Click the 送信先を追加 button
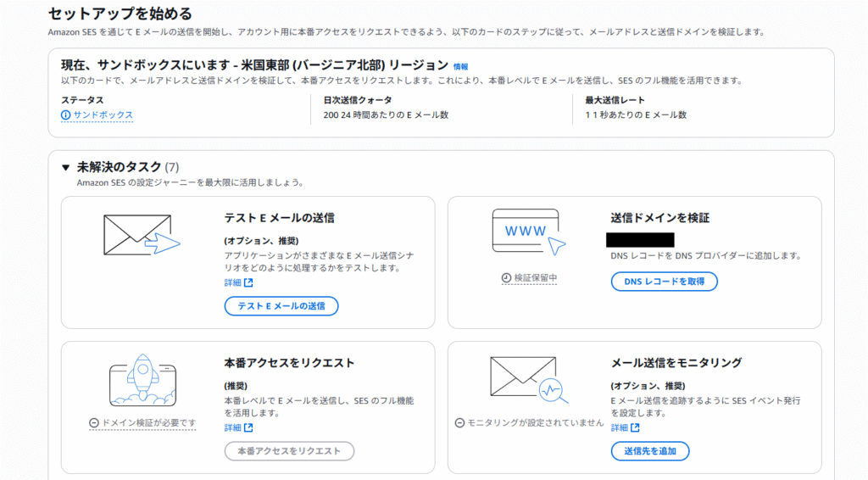The width and height of the screenshot is (868, 480). tap(650, 450)
